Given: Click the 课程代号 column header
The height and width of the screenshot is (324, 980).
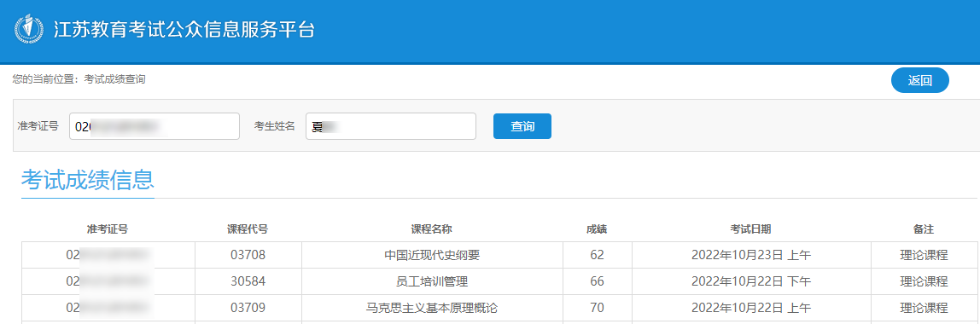Looking at the screenshot, I should pos(248,229).
